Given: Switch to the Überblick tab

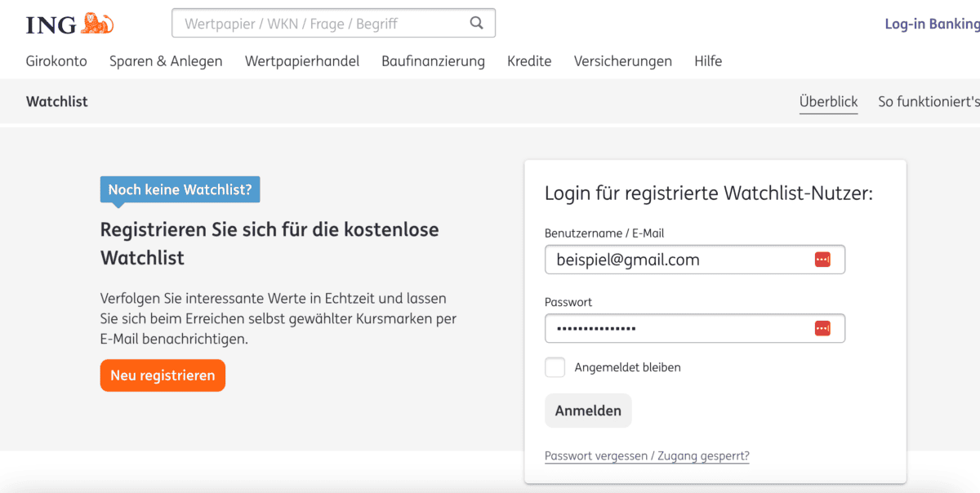Looking at the screenshot, I should coord(828,101).
